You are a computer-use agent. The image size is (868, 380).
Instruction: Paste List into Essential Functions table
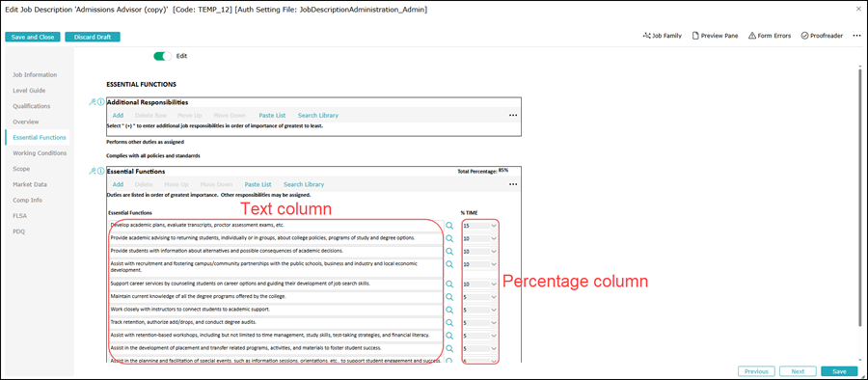pyautogui.click(x=258, y=184)
